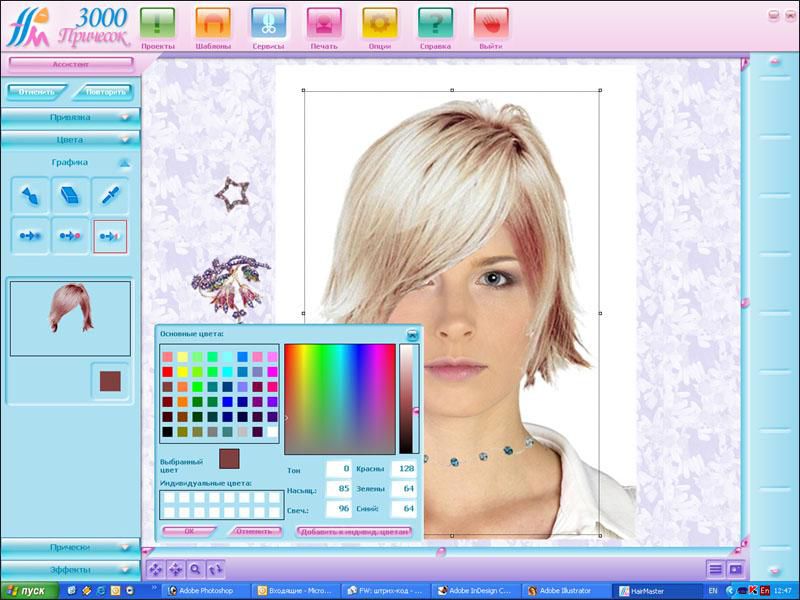
Task: Expand the Эффекты panel
Action: [x=69, y=569]
